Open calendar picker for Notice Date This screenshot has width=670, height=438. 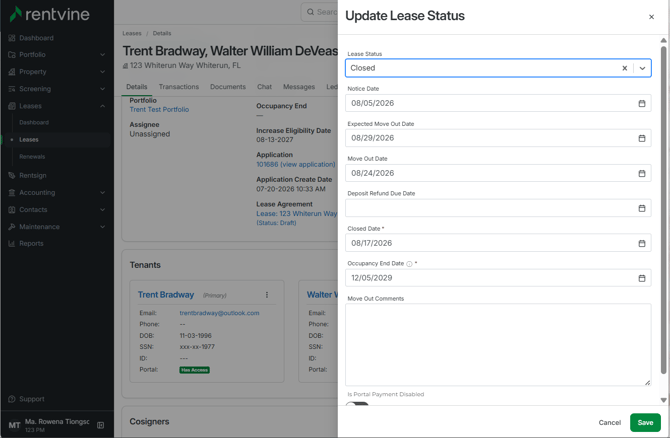tap(641, 103)
